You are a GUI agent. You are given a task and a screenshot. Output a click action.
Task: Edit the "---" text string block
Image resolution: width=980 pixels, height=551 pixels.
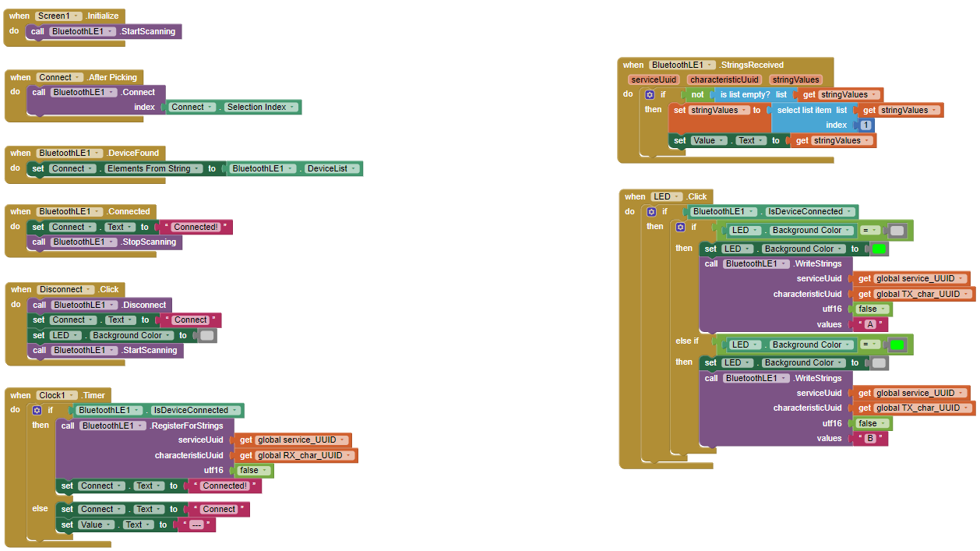196,525
